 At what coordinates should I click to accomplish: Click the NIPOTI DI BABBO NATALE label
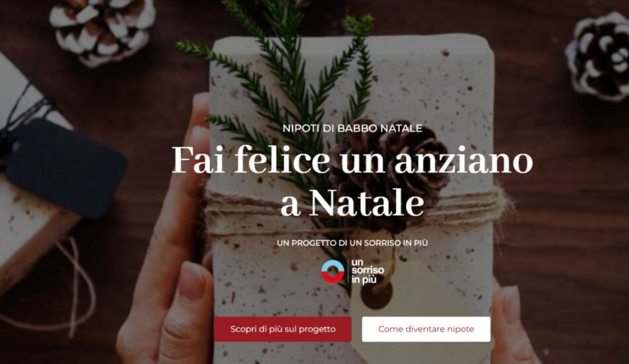(352, 128)
